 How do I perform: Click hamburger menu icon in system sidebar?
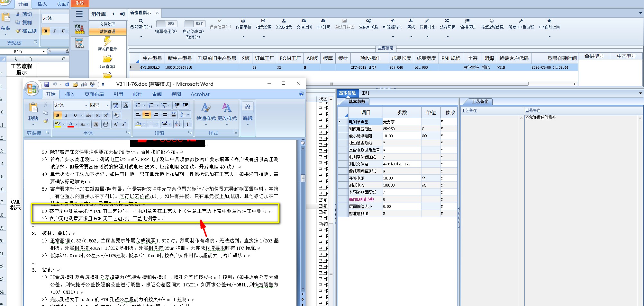coord(79,14)
